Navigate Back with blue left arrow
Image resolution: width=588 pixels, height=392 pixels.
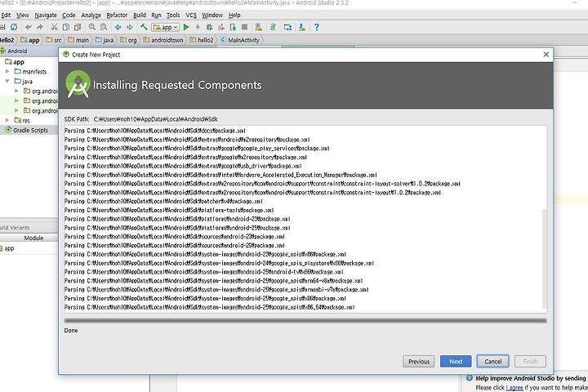pyautogui.click(x=118, y=27)
